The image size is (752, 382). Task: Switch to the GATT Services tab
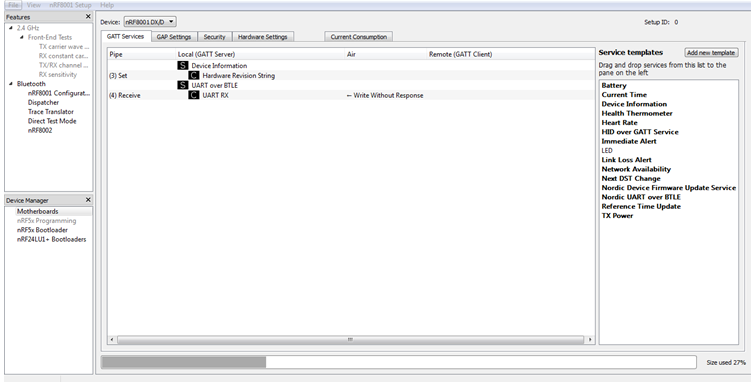[x=126, y=36]
